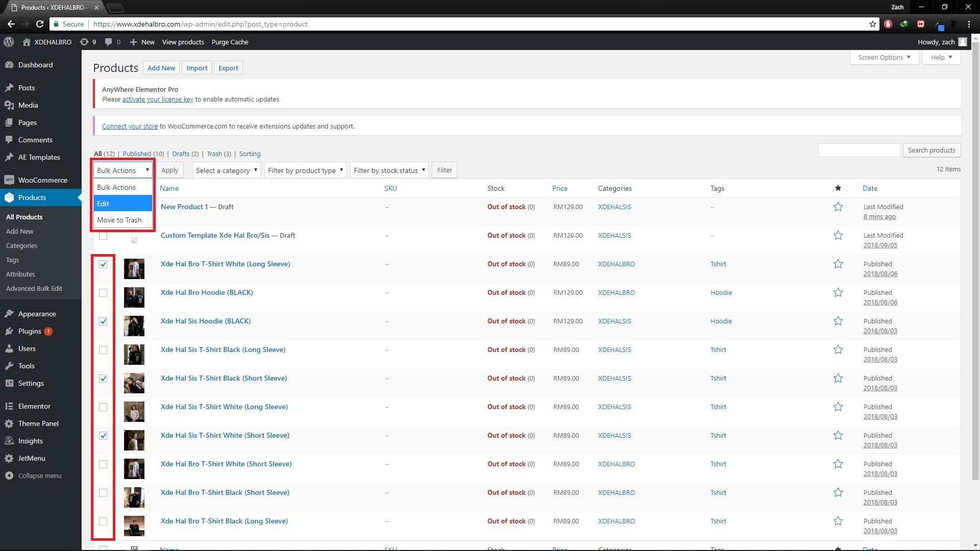Open Filter by product type dropdown
The image size is (980, 551).
tap(305, 170)
